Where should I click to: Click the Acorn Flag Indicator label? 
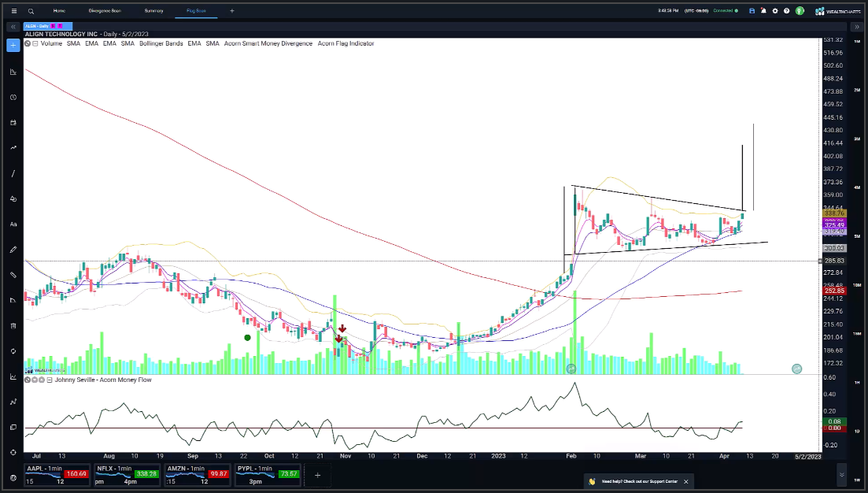pyautogui.click(x=346, y=43)
